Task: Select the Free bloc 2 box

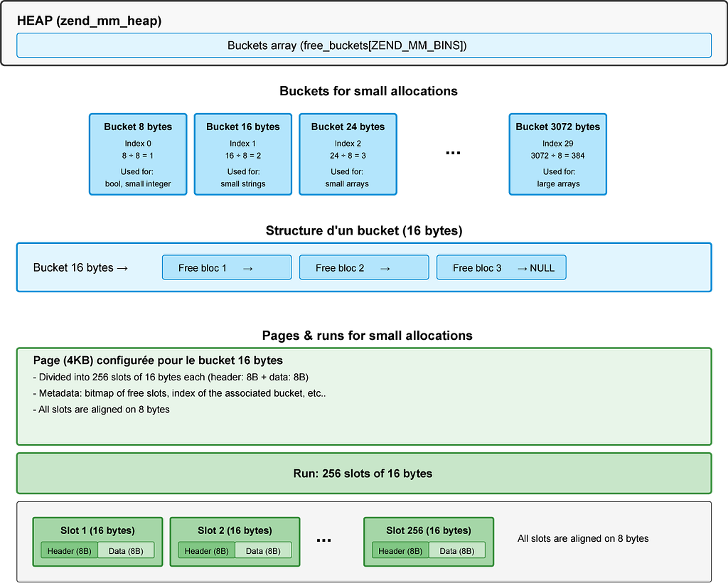Action: click(x=364, y=267)
